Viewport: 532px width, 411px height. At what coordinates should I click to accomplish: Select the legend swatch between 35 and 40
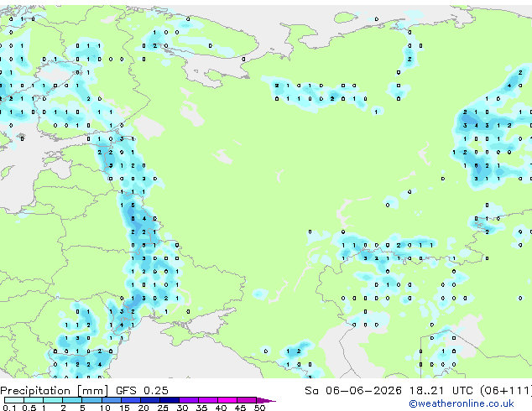pyautogui.click(x=208, y=400)
